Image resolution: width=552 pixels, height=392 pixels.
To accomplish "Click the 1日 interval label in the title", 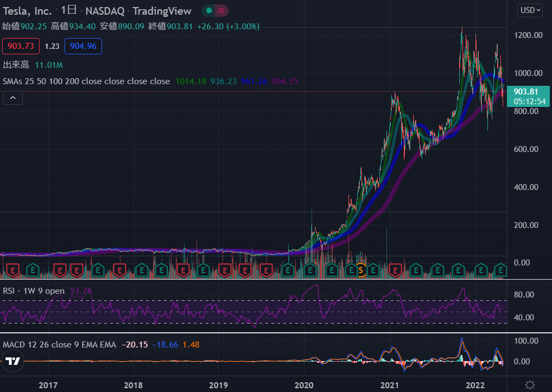I will coord(68,10).
